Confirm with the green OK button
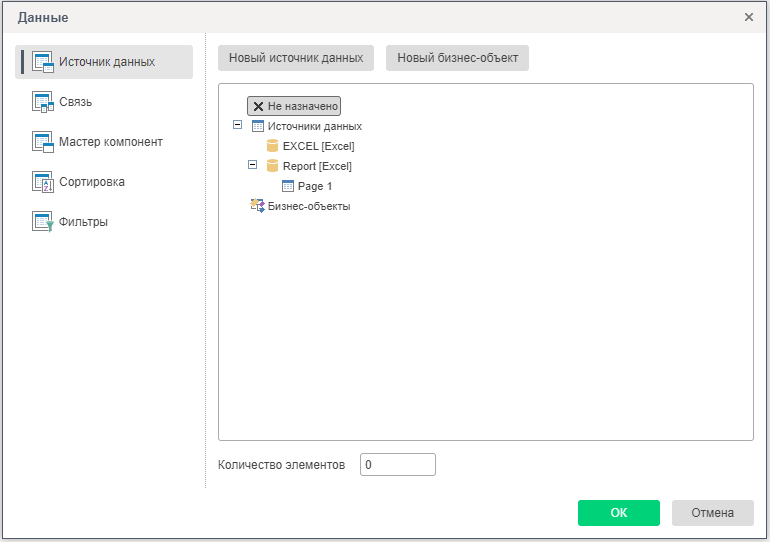 coord(618,513)
